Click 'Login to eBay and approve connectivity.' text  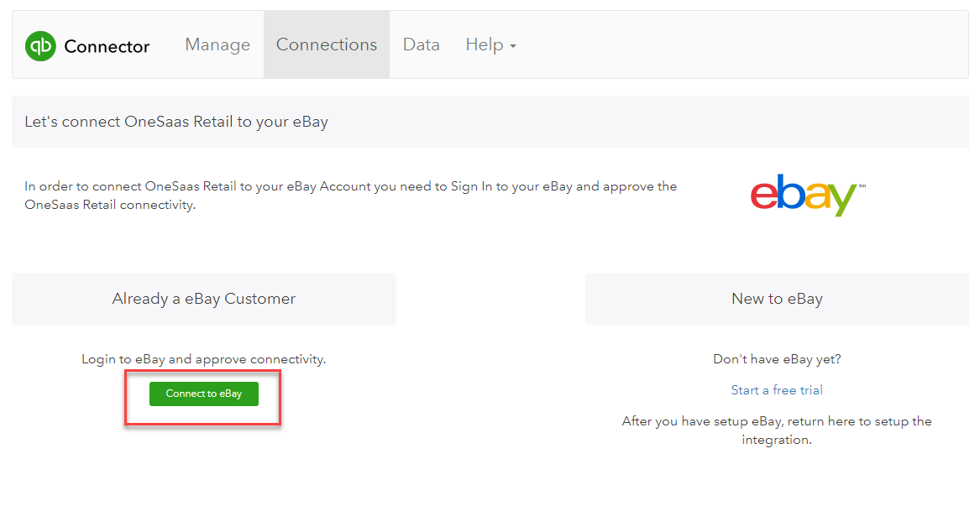204,359
